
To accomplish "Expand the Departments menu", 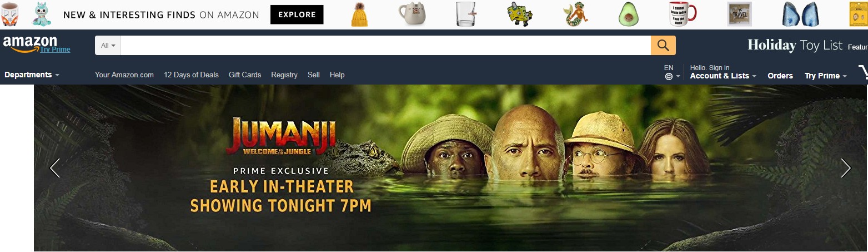I will (x=32, y=75).
